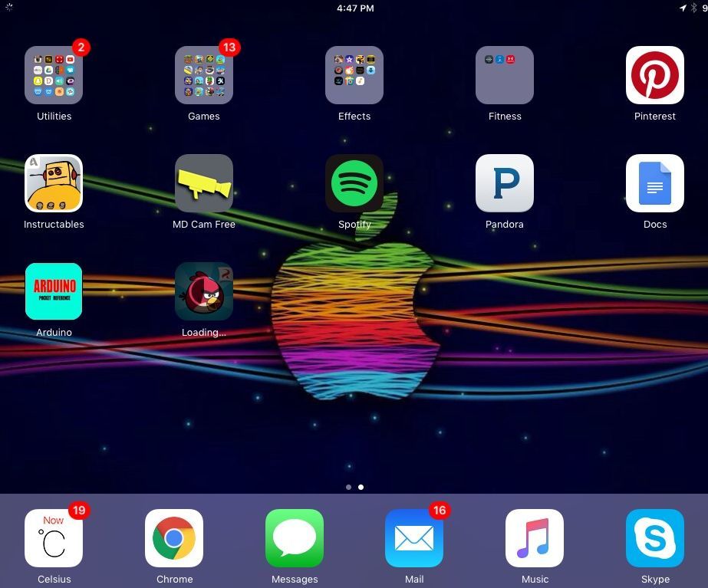Image resolution: width=708 pixels, height=588 pixels.
Task: Open the Fitness folder
Action: 505,75
